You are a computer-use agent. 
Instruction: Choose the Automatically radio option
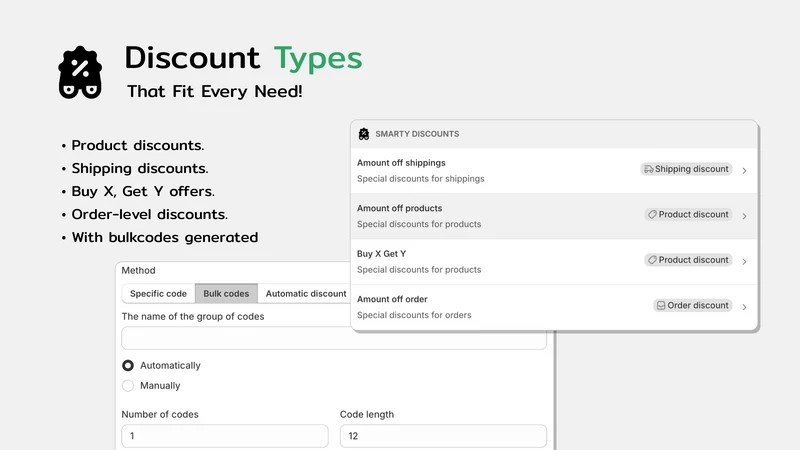point(128,365)
